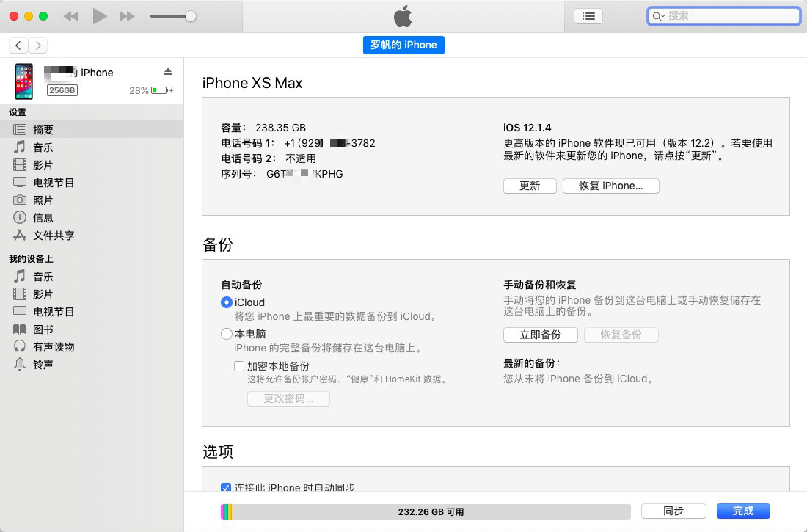Click the 罗帆的 iPhone device tab
Screen dimensions: 807x532
(x=403, y=45)
